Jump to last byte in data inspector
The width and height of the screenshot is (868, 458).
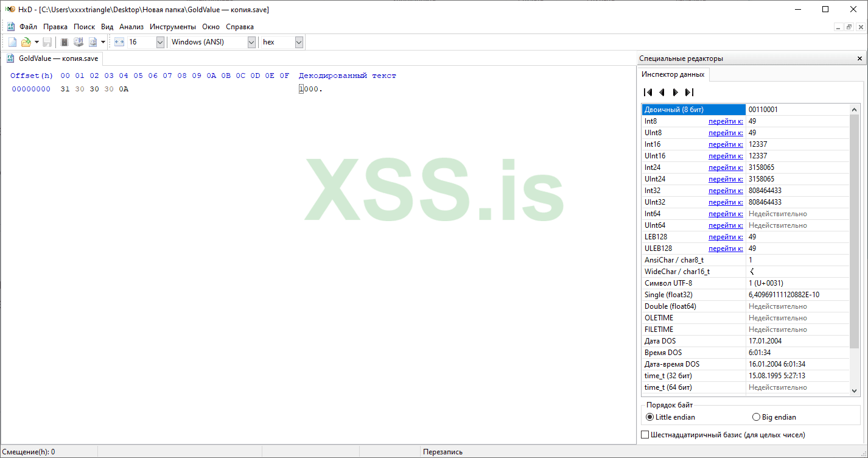(689, 93)
